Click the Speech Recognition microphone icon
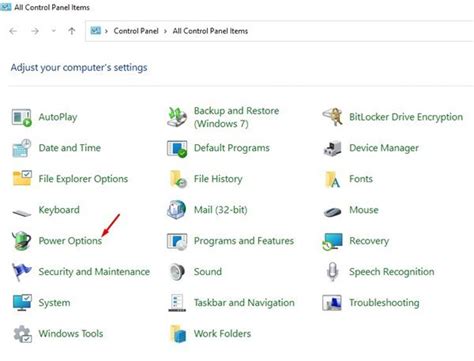The height and width of the screenshot is (361, 474). click(332, 272)
